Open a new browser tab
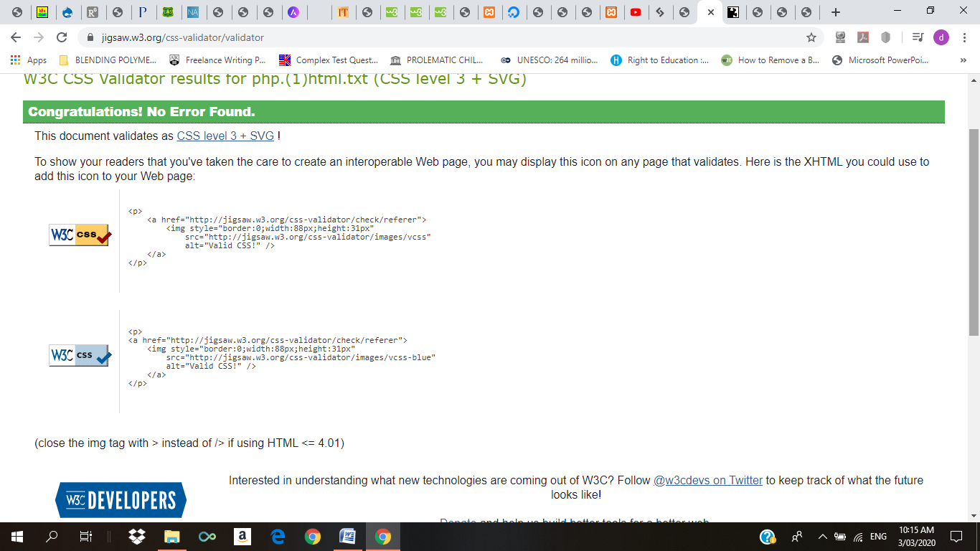The width and height of the screenshot is (980, 551). (835, 12)
